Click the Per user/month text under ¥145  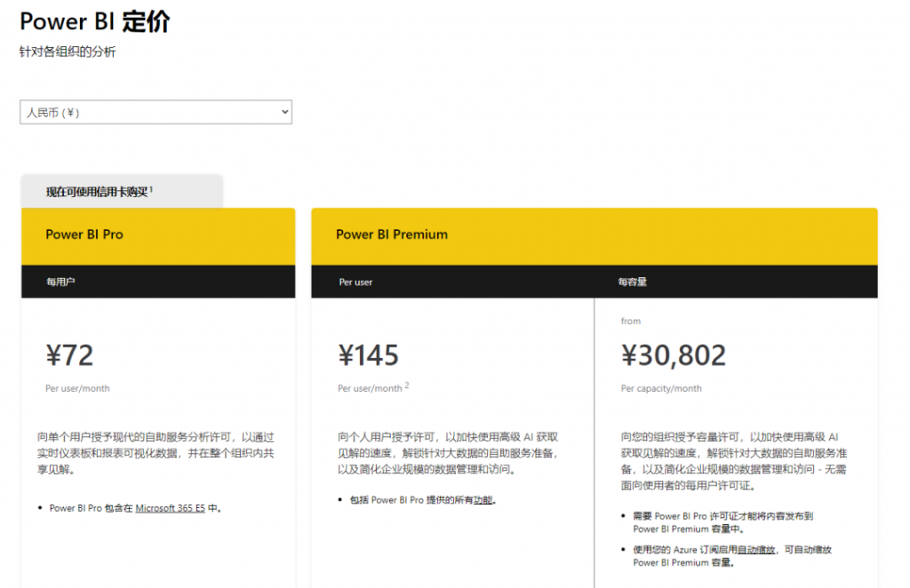coord(370,388)
